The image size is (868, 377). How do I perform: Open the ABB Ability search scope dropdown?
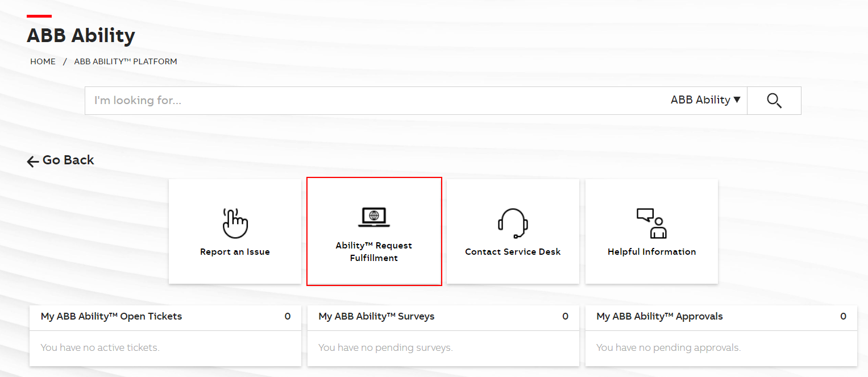click(x=705, y=100)
